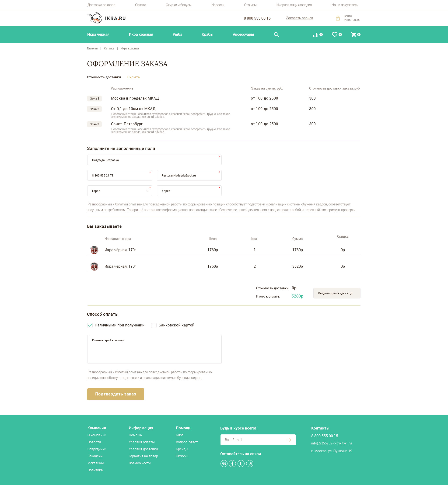Click the search magnifier icon
The height and width of the screenshot is (485, 448).
[x=276, y=35]
